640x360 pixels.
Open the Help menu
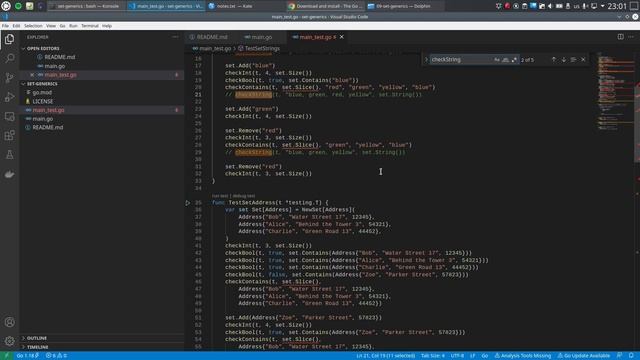(x=107, y=26)
